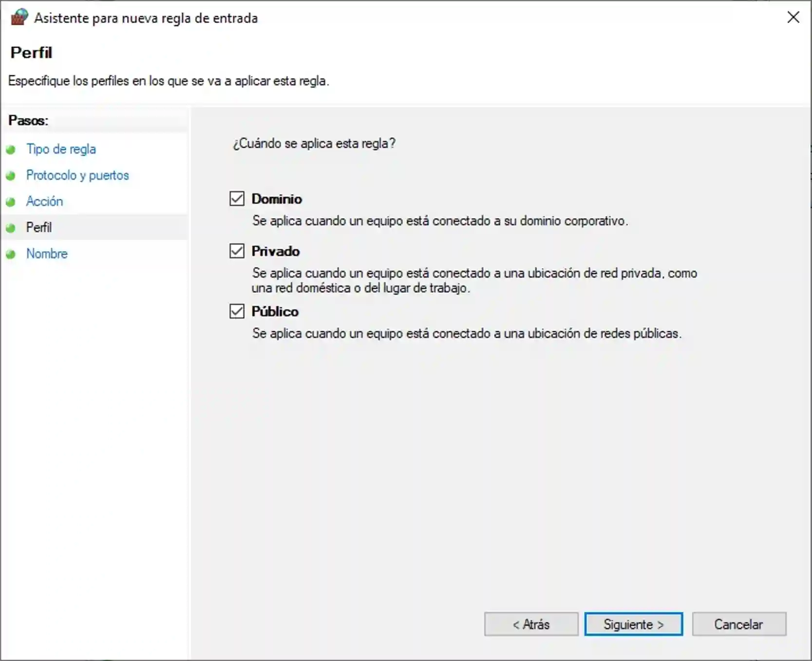
Task: Click the 'Especifique los perfiles' instruction text
Action: (169, 81)
